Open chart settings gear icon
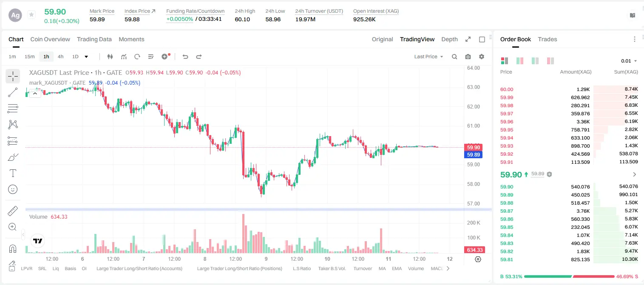Screen dimensions: 644x285 point(482,57)
